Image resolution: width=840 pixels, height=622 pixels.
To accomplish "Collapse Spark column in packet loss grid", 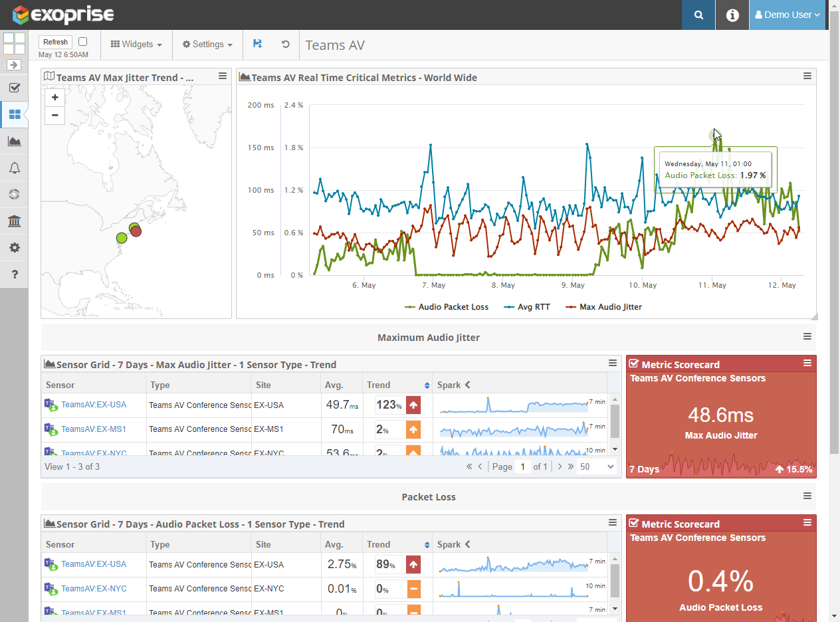I will [x=467, y=544].
